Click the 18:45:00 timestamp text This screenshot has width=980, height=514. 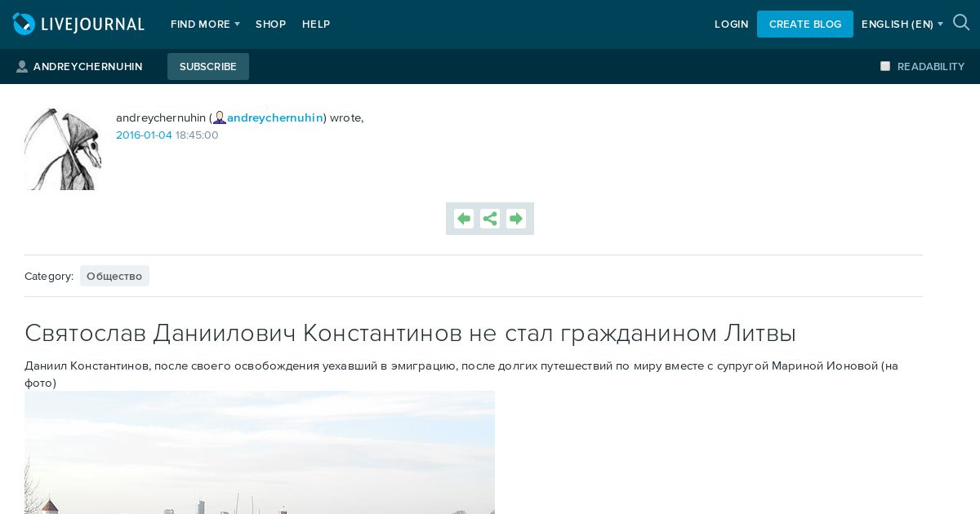[x=197, y=135]
